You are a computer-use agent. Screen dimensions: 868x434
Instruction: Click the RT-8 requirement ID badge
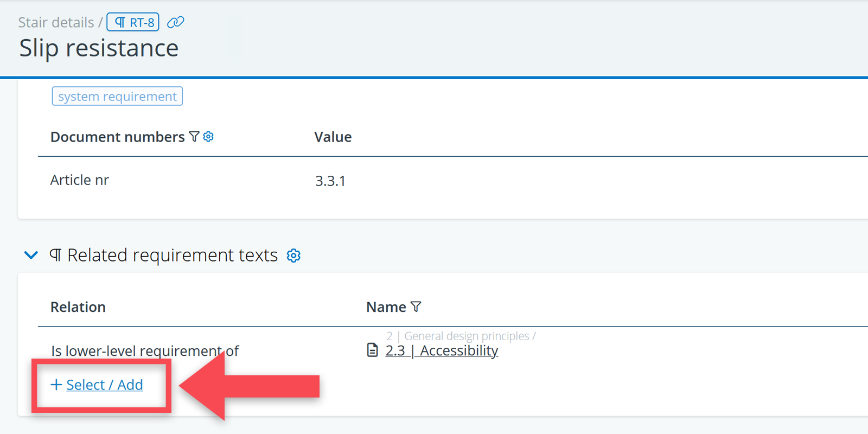coord(133,22)
